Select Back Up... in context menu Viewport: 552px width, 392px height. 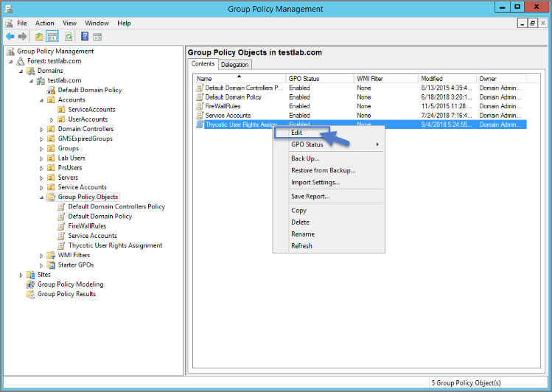[305, 158]
